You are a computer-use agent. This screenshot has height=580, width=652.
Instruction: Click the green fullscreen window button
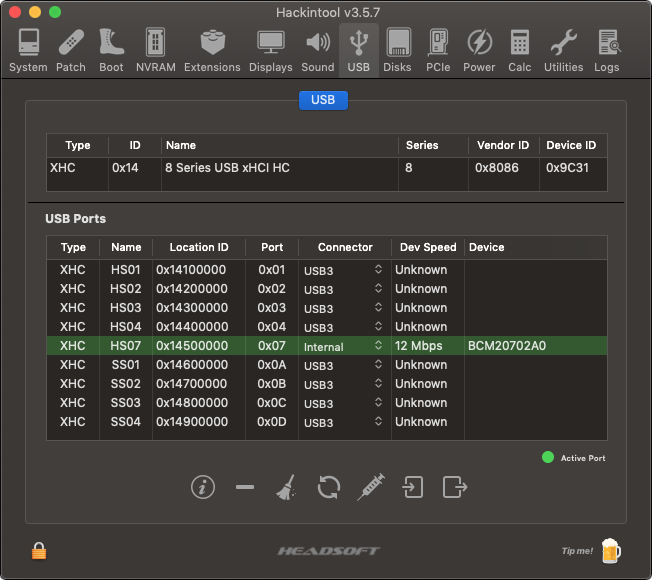pos(55,12)
